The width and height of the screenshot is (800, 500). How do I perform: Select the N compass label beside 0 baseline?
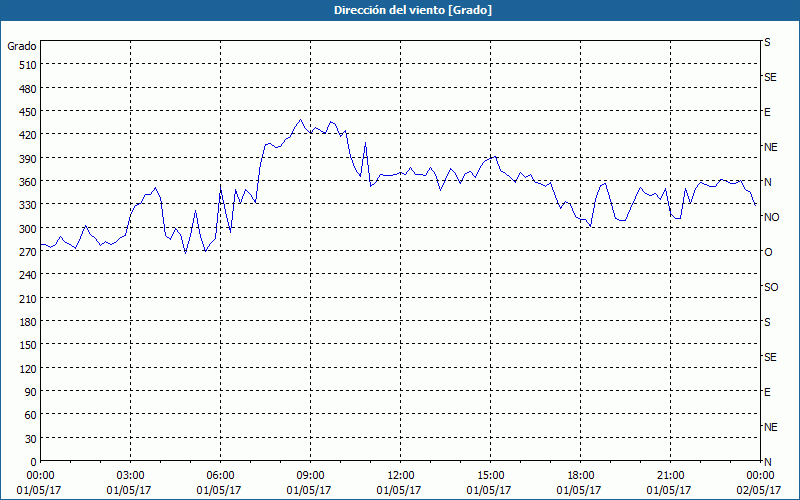[767, 462]
